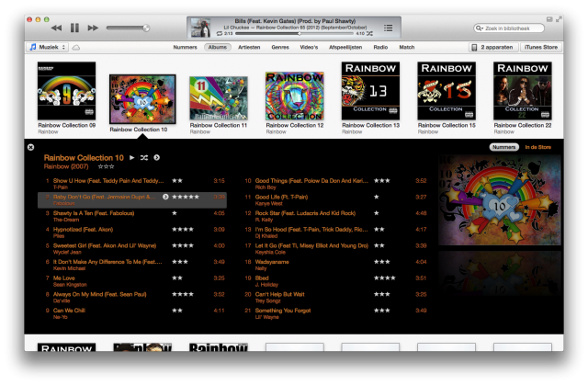The width and height of the screenshot is (588, 385).
Task: Select track Something You Forgot
Action: 335,313
